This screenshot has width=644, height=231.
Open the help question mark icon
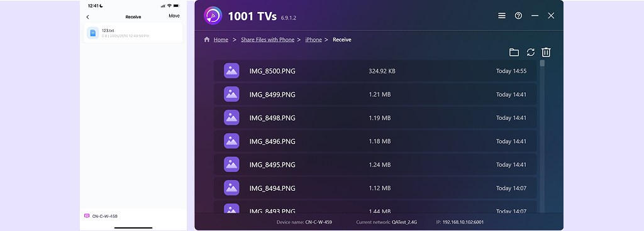coord(518,16)
